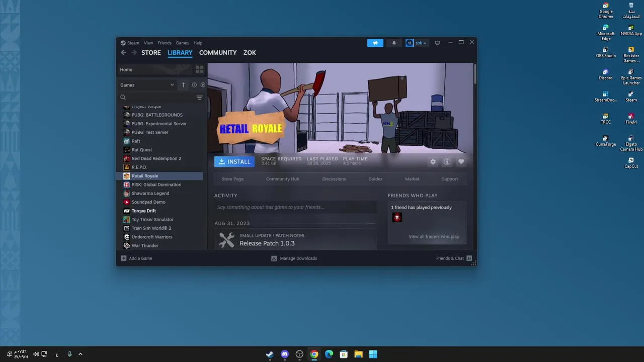644x362 pixels.
Task: Go back with the Steam back arrow
Action: pyautogui.click(x=123, y=52)
